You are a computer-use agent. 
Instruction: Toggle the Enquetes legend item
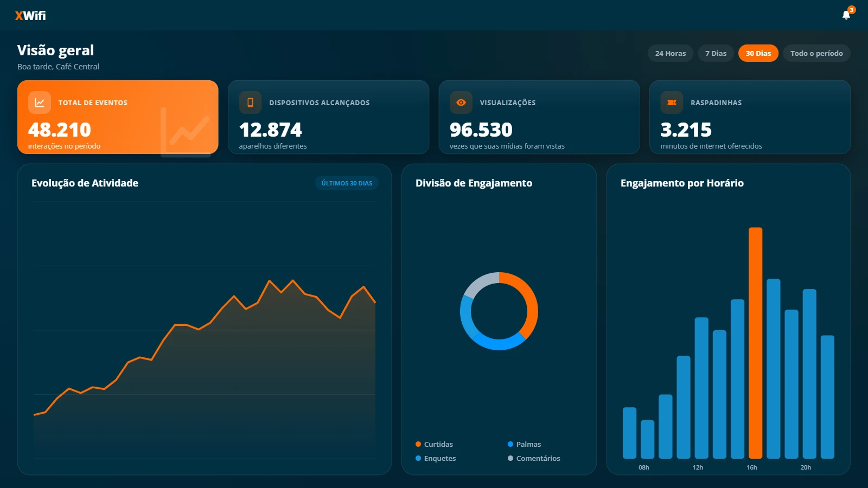(436, 458)
